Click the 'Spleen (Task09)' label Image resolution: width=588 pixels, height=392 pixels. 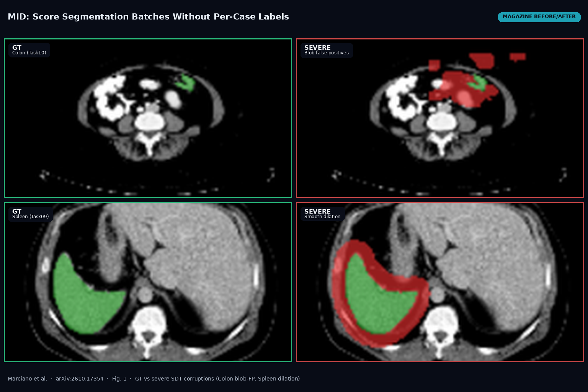[x=31, y=217]
